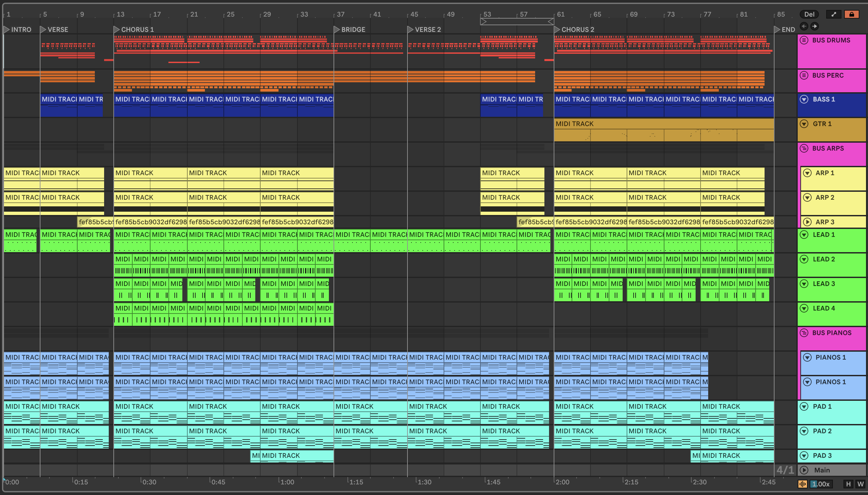Click the BUS PERC group icon
This screenshot has width=868, height=495.
[804, 75]
